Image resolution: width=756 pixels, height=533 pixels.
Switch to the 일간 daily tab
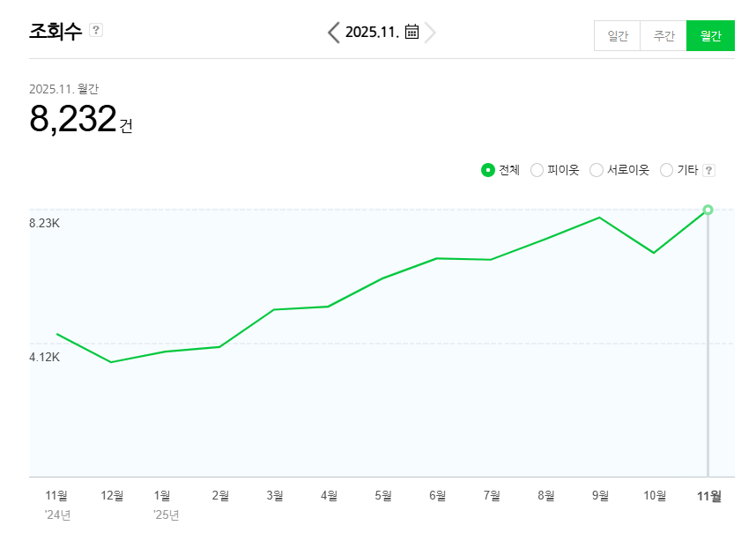[x=617, y=36]
